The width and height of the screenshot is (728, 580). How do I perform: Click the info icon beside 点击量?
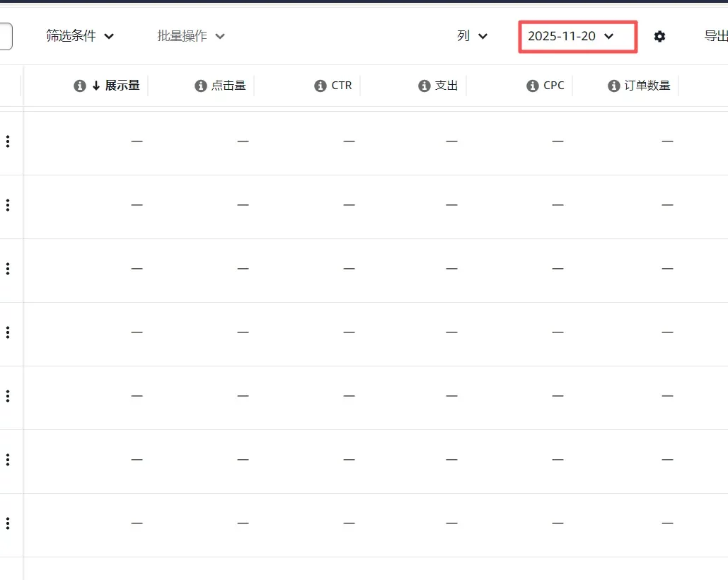click(201, 86)
